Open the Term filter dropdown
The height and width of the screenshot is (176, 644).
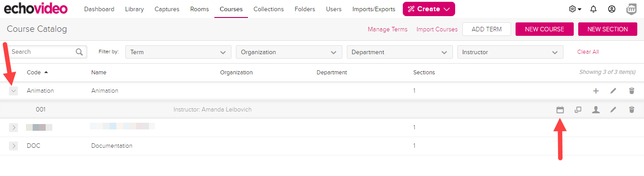pyautogui.click(x=178, y=52)
